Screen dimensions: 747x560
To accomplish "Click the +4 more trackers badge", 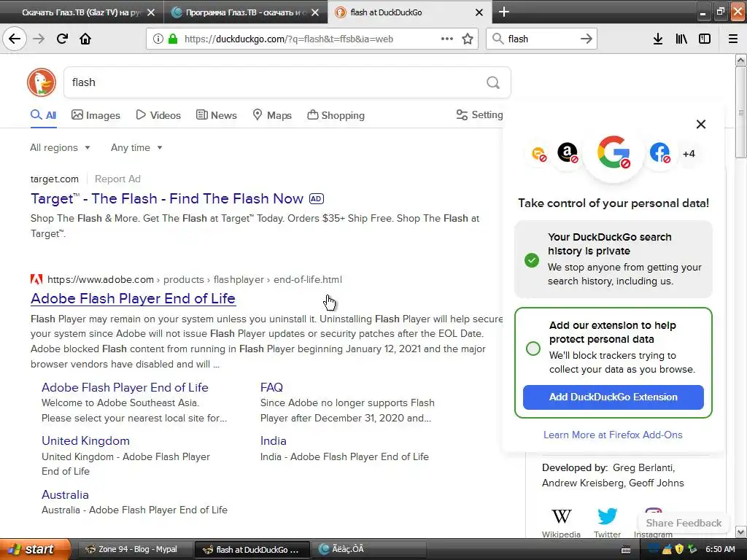I will coord(689,154).
